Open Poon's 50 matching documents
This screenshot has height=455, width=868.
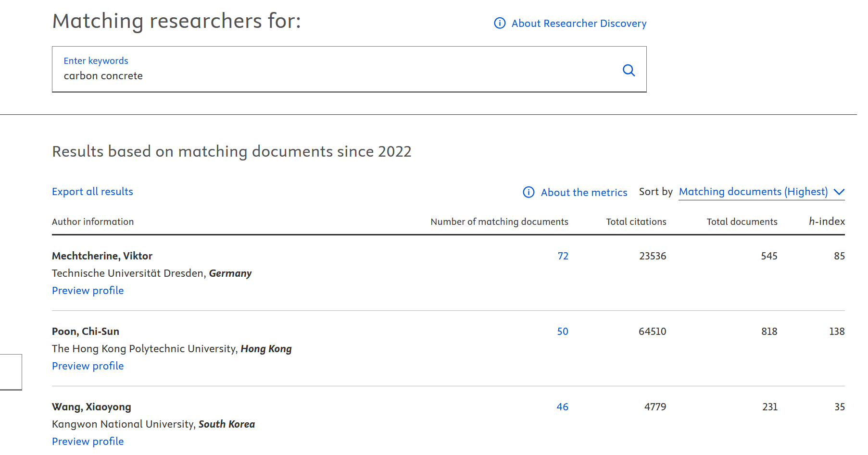point(562,331)
